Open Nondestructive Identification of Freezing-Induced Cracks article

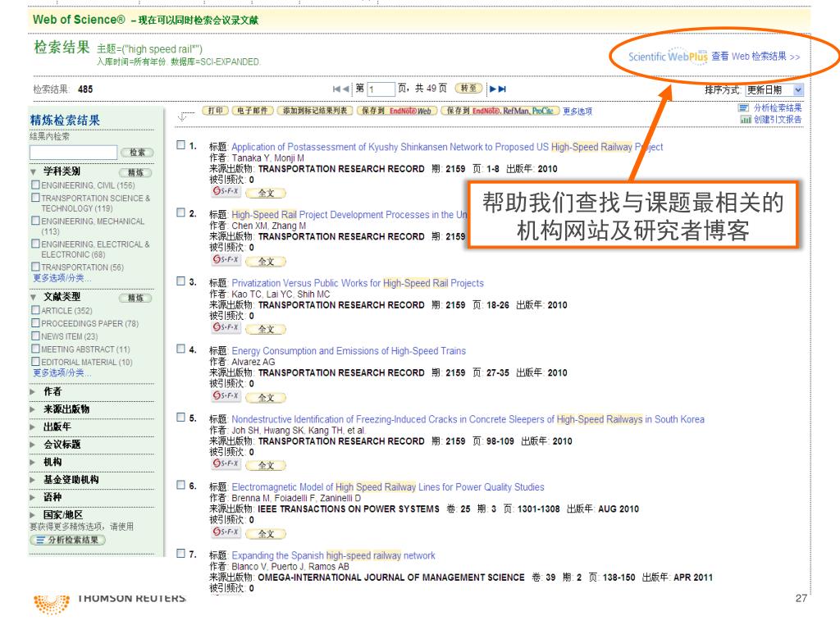pos(468,419)
